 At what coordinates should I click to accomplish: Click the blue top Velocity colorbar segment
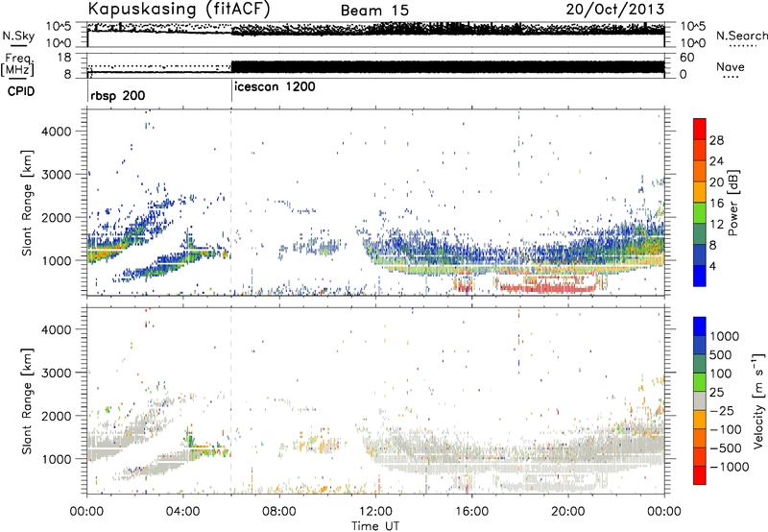tap(700, 326)
